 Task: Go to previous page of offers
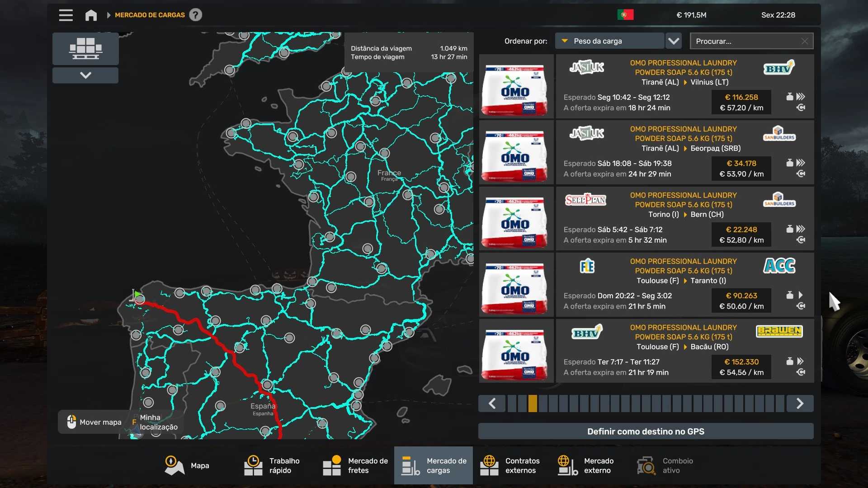pos(492,404)
